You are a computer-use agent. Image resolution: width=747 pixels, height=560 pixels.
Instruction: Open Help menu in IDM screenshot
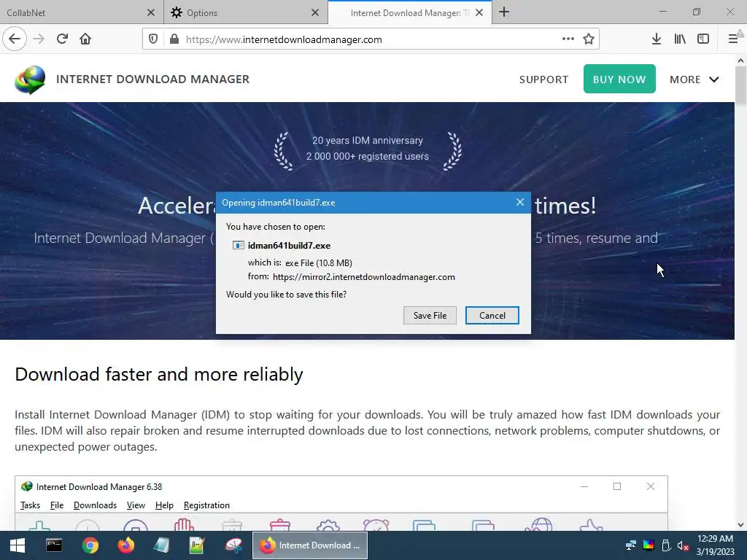pyautogui.click(x=164, y=505)
